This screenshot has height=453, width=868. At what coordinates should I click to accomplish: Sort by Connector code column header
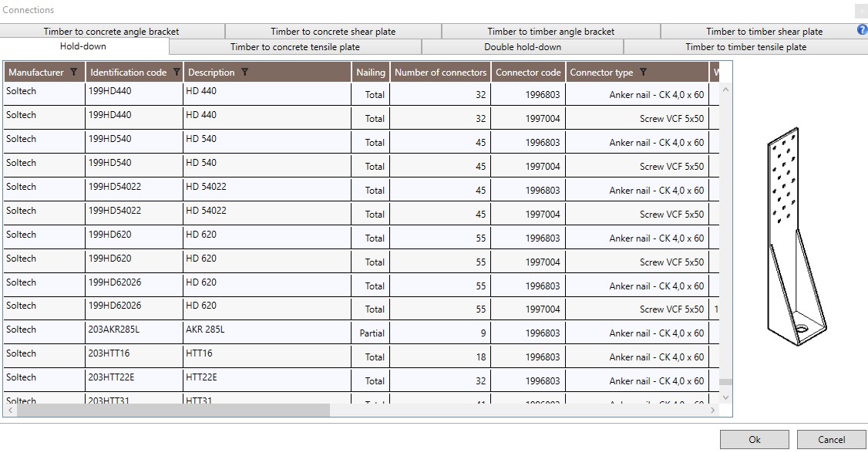[528, 72]
